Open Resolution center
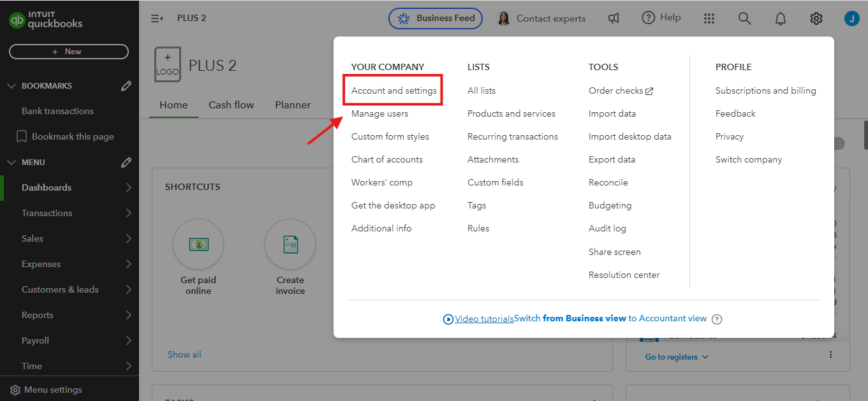This screenshot has height=401, width=868. 624,275
